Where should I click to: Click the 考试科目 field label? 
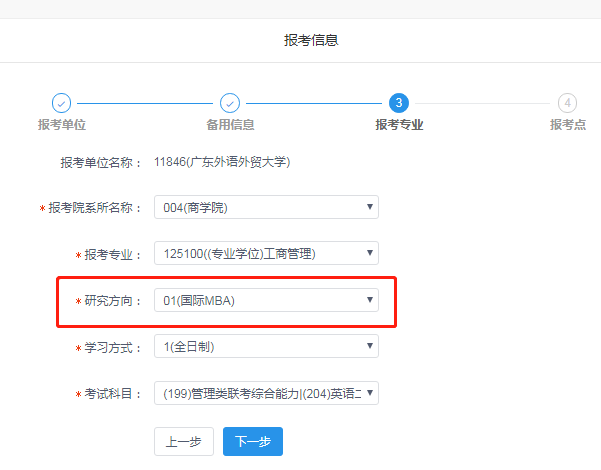(x=110, y=394)
